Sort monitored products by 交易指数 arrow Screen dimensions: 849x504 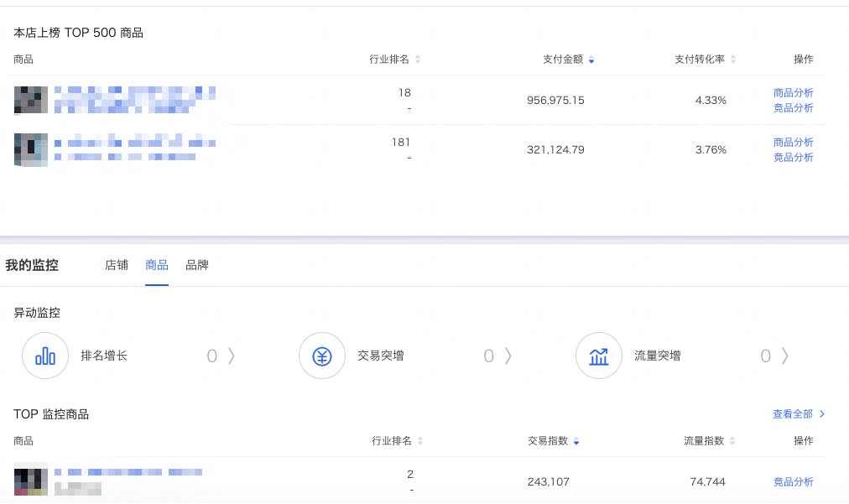(x=576, y=441)
